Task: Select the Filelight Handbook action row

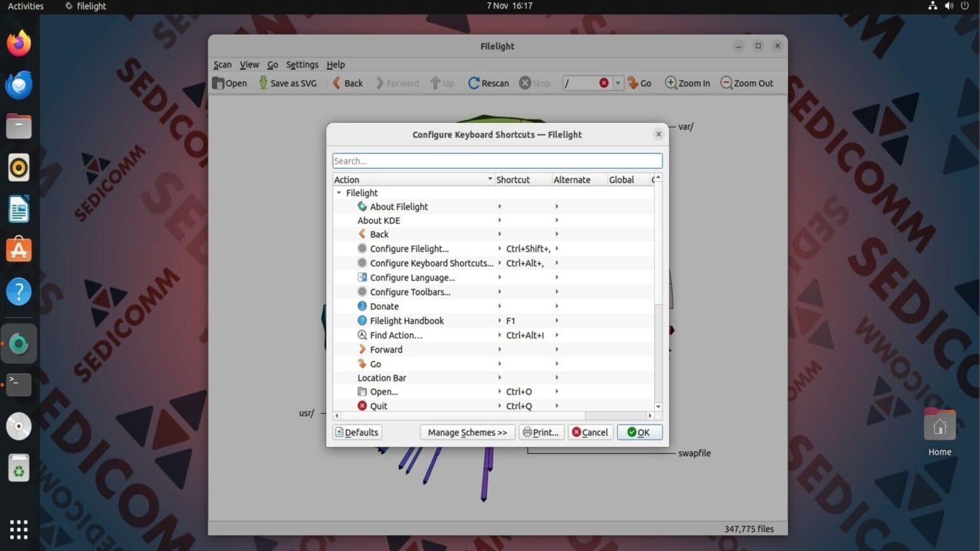Action: coord(493,321)
